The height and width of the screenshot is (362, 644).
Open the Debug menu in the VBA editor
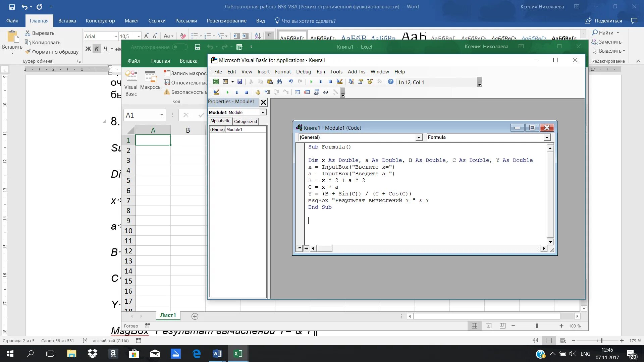(x=303, y=72)
